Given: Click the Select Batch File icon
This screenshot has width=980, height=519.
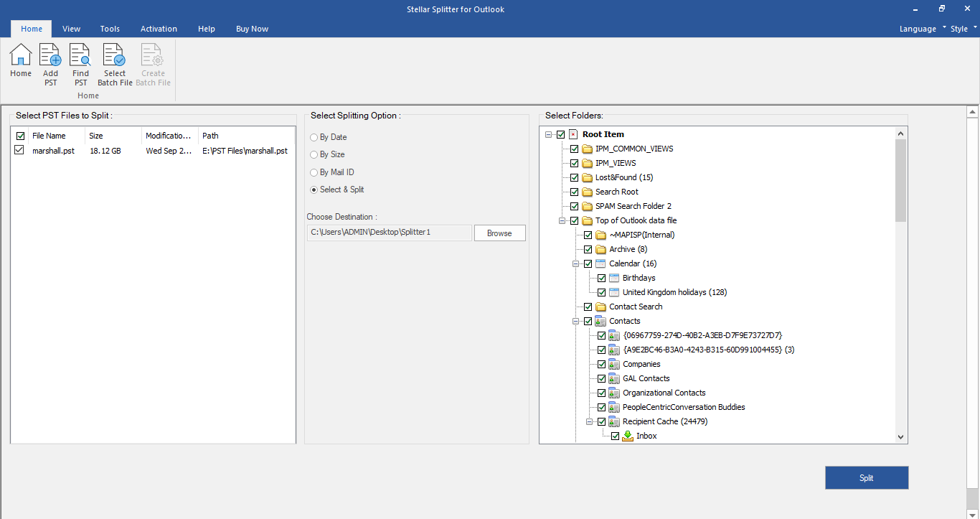Looking at the screenshot, I should (x=115, y=55).
